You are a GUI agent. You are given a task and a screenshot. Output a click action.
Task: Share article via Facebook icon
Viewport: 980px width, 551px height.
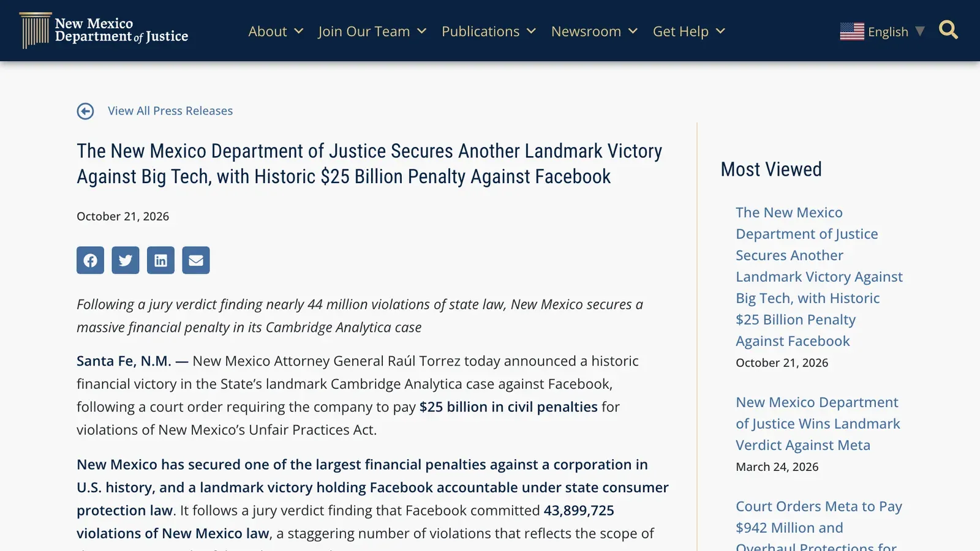[90, 260]
